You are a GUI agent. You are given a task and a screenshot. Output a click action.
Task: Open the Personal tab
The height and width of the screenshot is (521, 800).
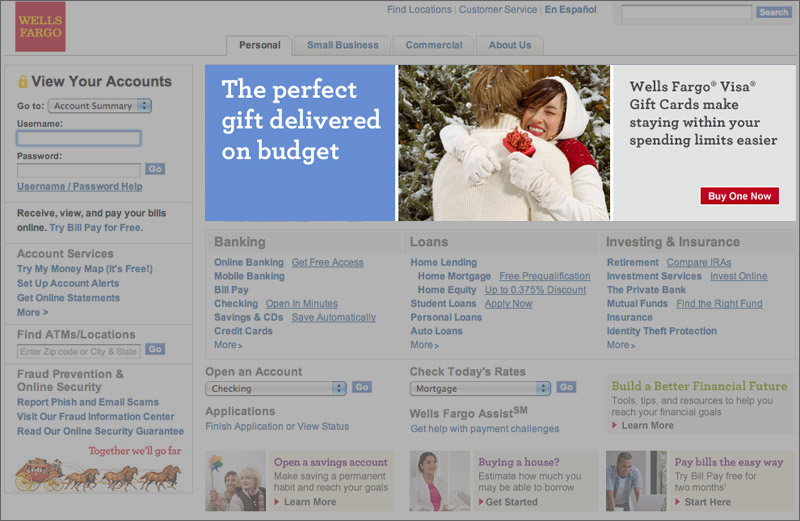point(260,45)
